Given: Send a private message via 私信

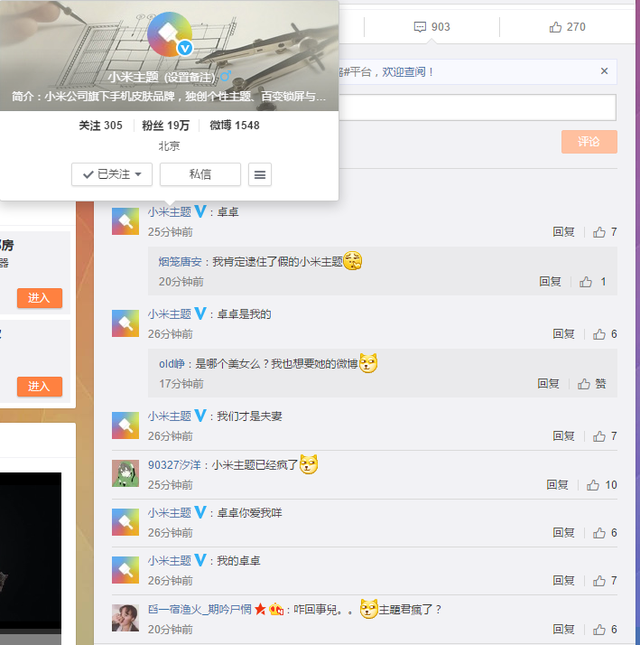Looking at the screenshot, I should 200,174.
